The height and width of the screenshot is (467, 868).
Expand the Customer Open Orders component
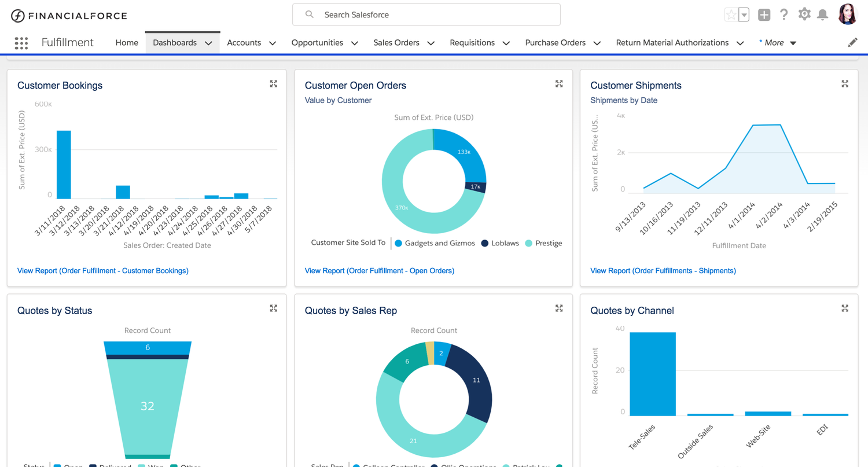559,83
